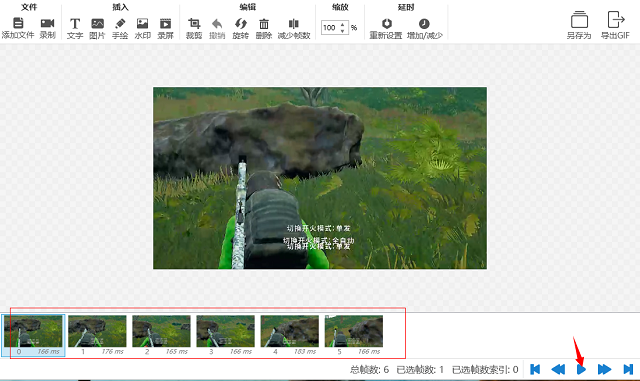Viewport: 640px width, 381px height.
Task: Jump to the last frame
Action: click(628, 369)
